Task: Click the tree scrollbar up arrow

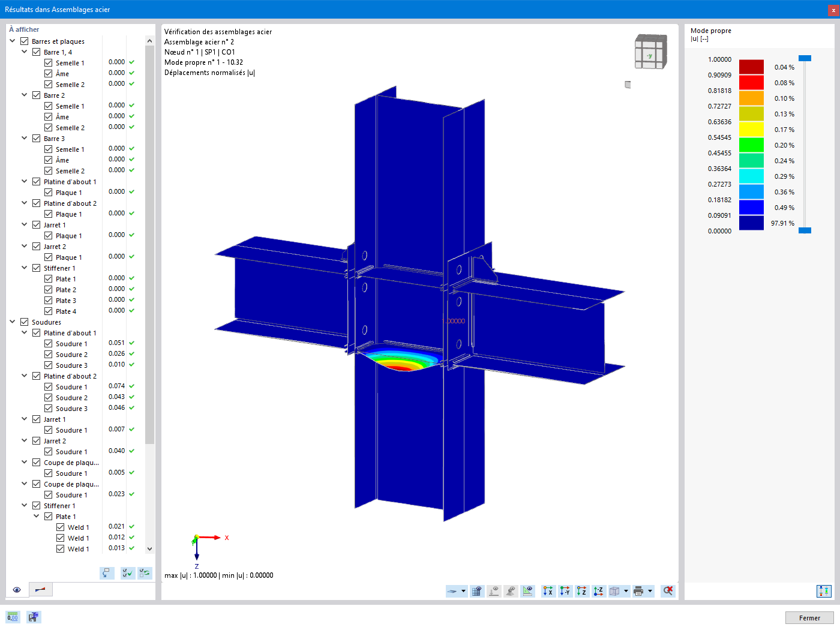Action: (150, 41)
